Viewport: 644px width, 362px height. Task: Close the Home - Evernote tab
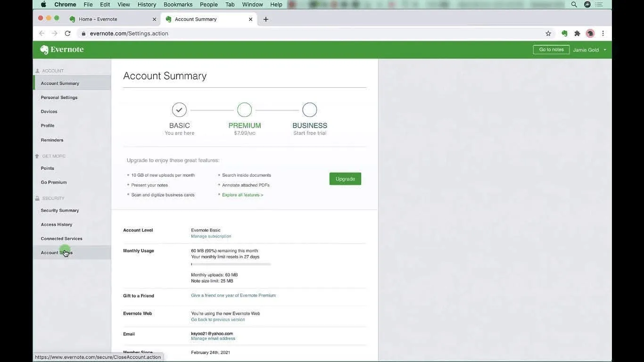point(154,19)
